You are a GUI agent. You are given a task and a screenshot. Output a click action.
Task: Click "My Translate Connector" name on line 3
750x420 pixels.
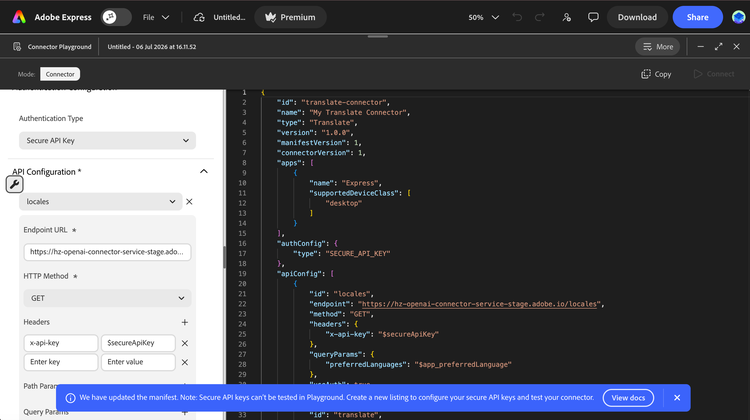click(x=358, y=112)
